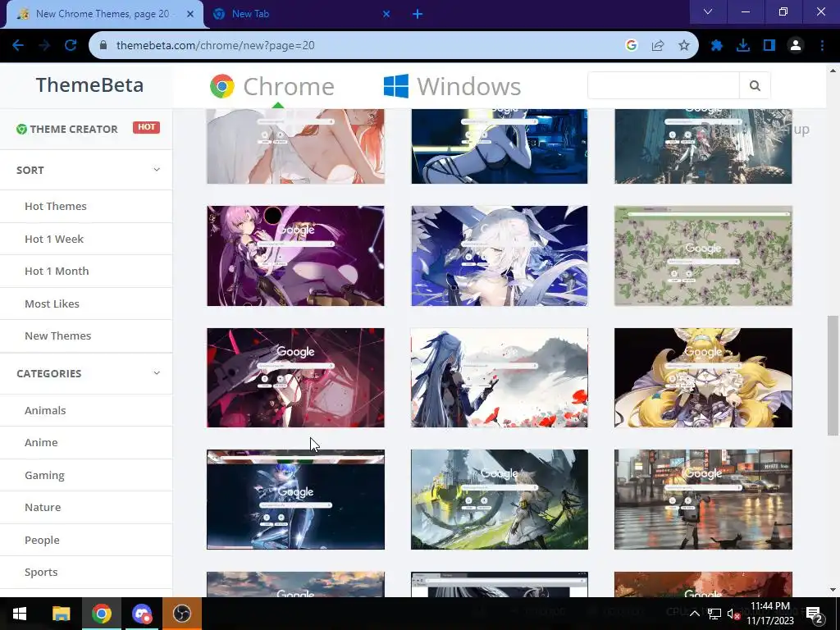Open the Windows themes section
840x630 pixels.
[452, 86]
